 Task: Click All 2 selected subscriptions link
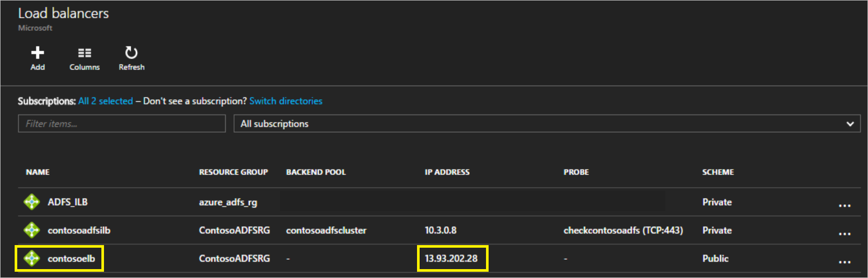(x=106, y=101)
